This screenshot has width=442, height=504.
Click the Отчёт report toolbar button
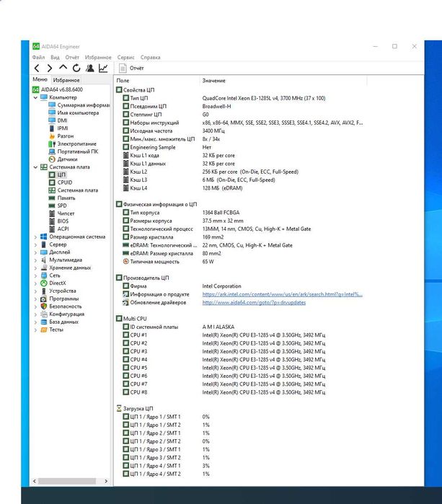click(131, 68)
